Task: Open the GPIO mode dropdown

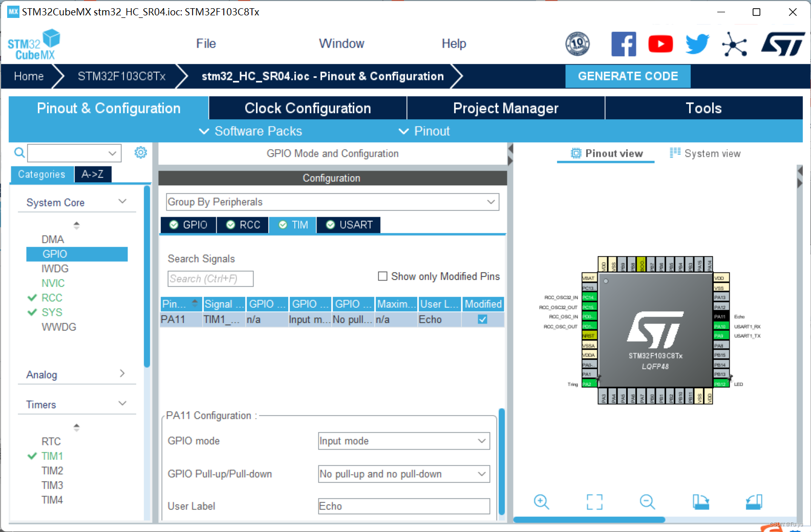Action: point(404,441)
